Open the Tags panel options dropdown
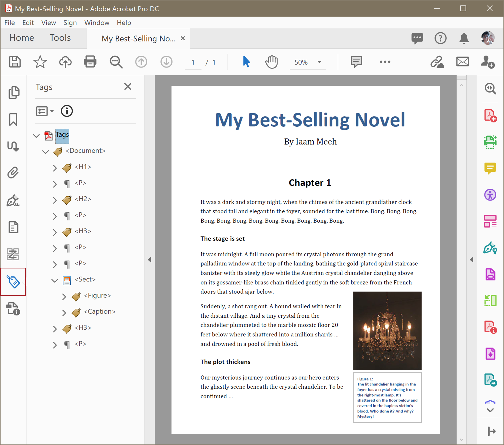The height and width of the screenshot is (445, 504). [x=45, y=111]
